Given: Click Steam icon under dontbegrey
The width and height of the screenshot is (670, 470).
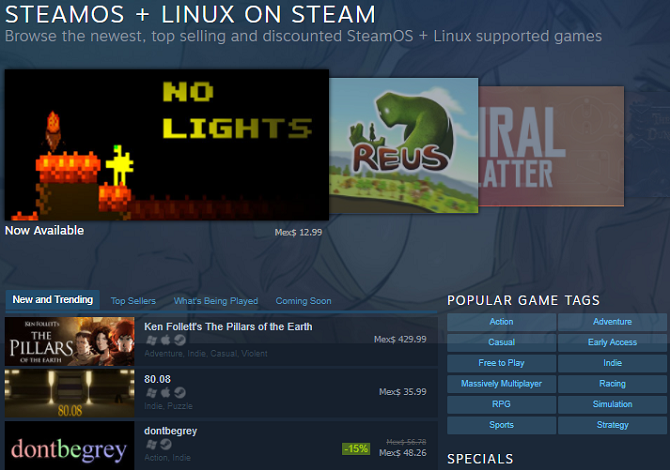Looking at the screenshot, I should [x=166, y=445].
